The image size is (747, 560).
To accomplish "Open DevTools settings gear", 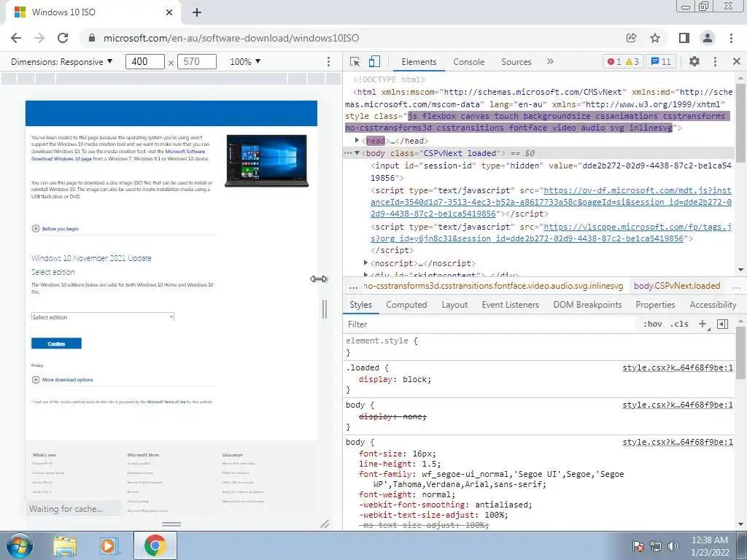I will pos(694,61).
